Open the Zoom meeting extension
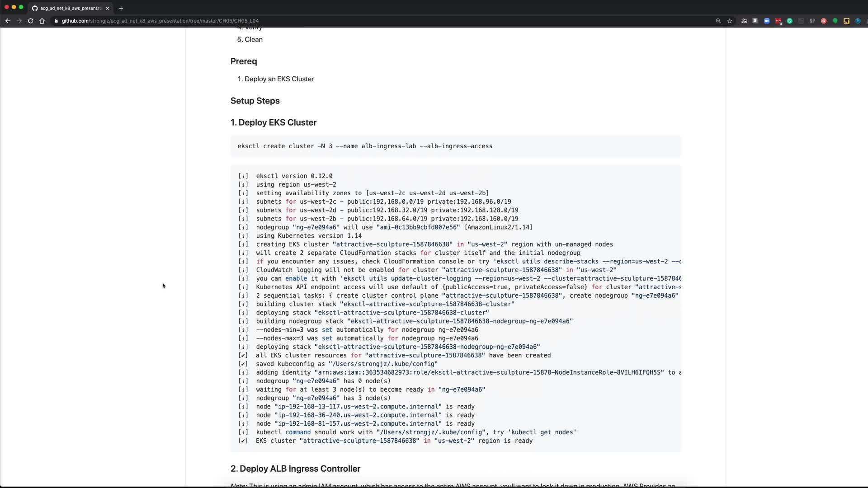The width and height of the screenshot is (868, 488). coord(767,21)
